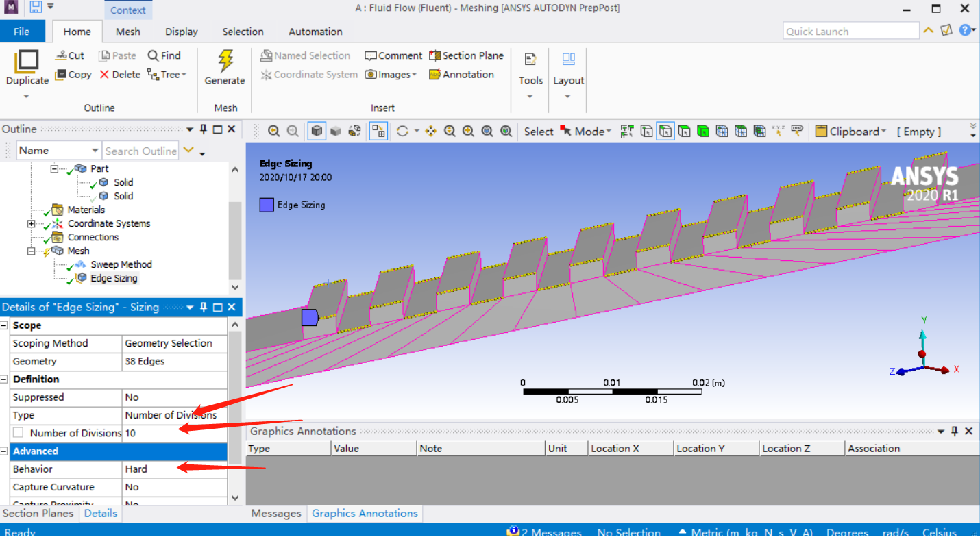Open the Name filter combo box
980x537 pixels.
pos(59,151)
